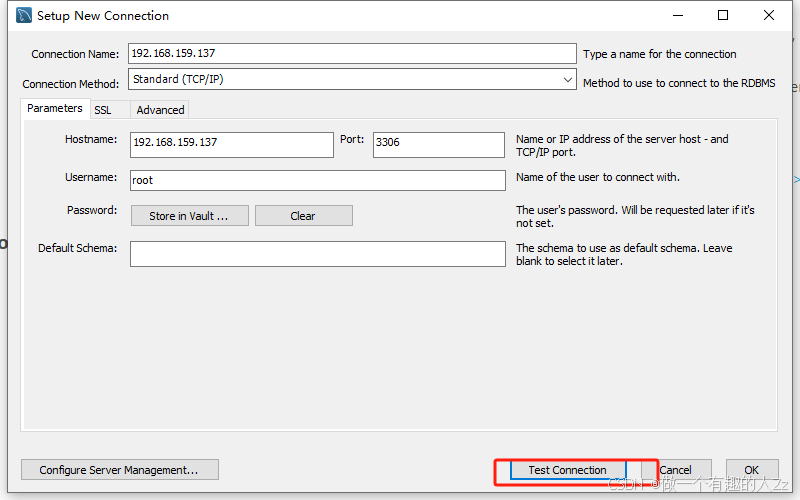Click the Default Schema input box

click(x=318, y=254)
